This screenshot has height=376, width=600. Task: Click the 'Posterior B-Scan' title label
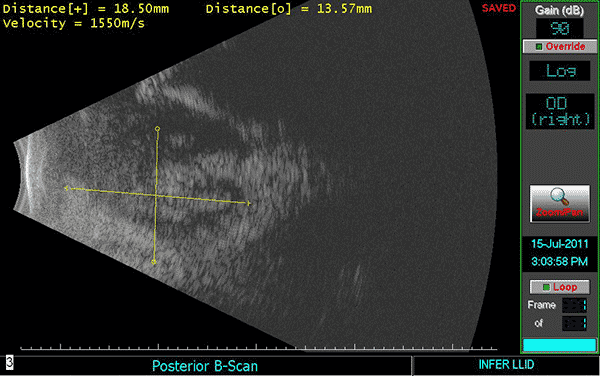(205, 366)
